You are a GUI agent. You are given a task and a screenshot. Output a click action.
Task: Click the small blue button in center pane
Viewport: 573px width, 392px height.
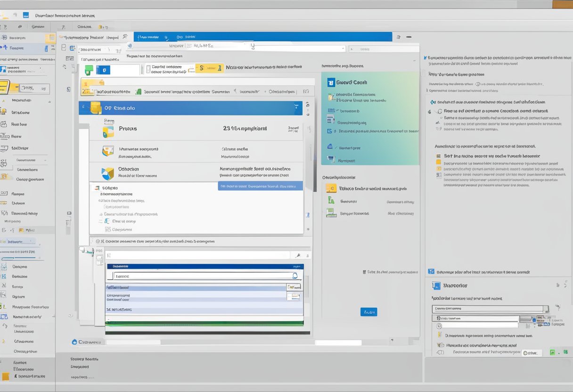(x=368, y=312)
